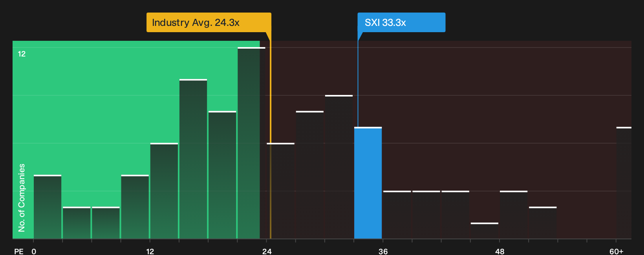Click the dark bar starting at PE 24
This screenshot has height=255, width=644.
[x=281, y=191]
